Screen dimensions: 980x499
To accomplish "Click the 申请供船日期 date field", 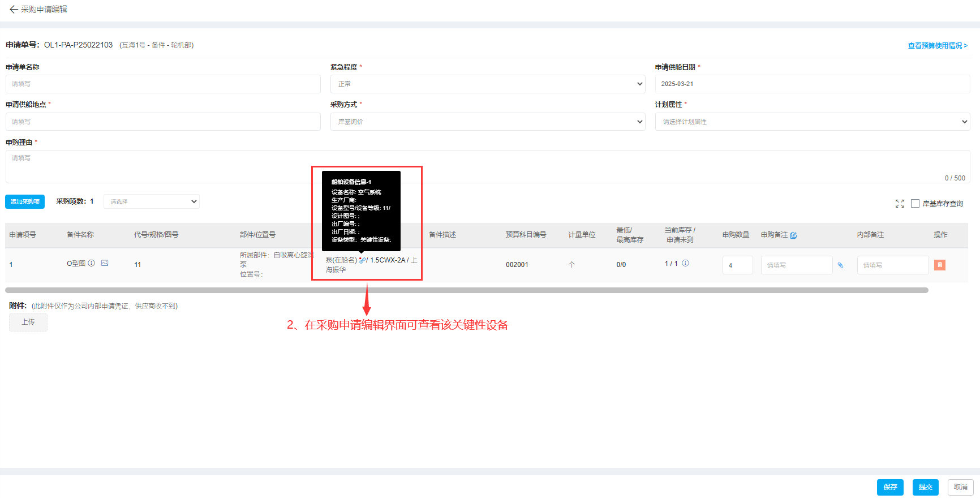I will (x=813, y=84).
